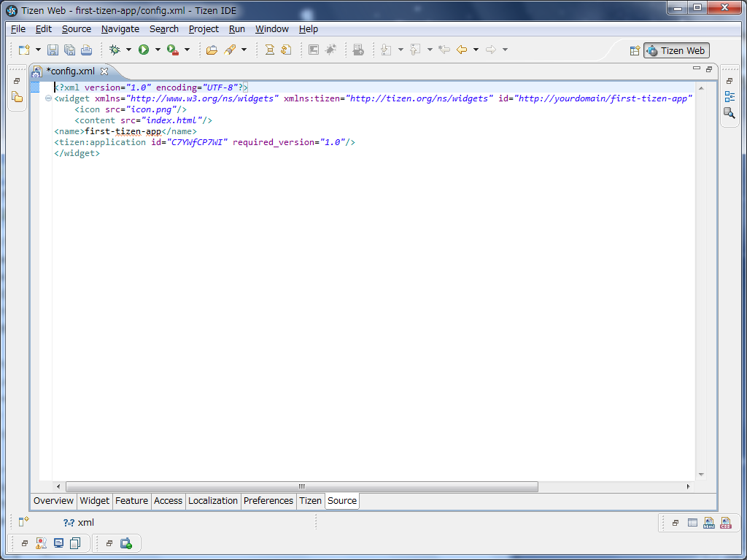Click the Previous Annotation icon
Screen dimensions: 747x560
point(415,50)
